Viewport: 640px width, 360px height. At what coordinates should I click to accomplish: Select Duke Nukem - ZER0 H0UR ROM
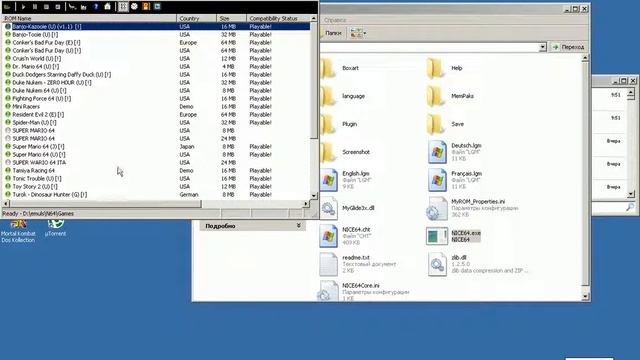click(157, 82)
